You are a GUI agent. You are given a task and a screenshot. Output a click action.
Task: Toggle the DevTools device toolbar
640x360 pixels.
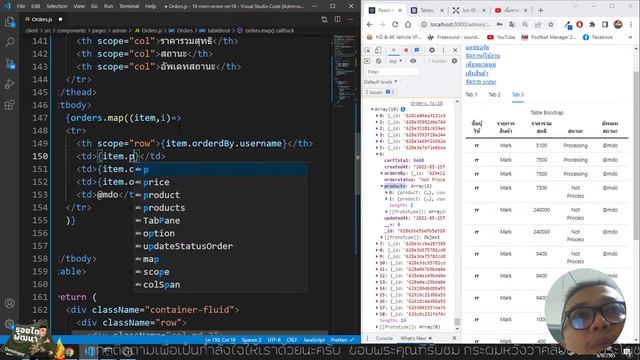[378, 50]
